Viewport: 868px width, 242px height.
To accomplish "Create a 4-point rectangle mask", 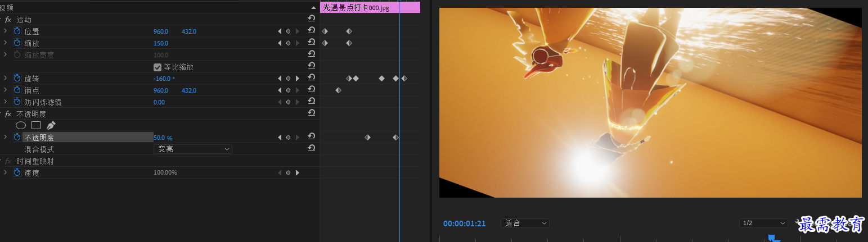I will 36,125.
